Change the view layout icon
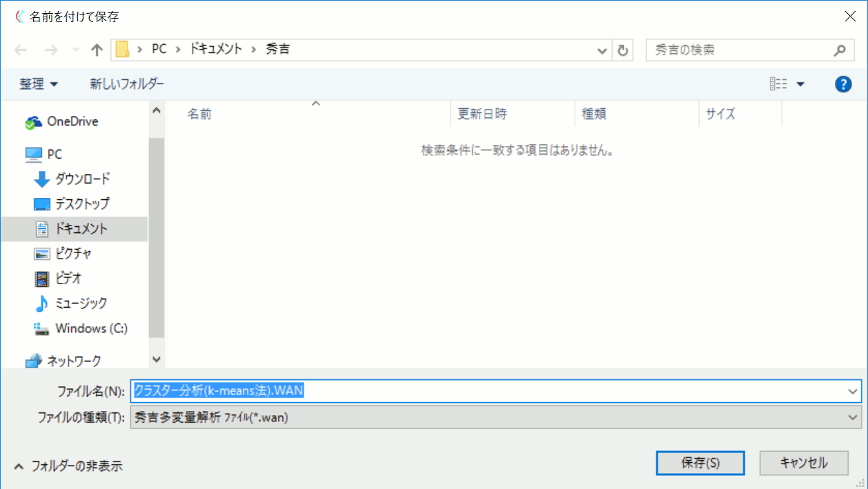868x489 pixels. coord(778,84)
